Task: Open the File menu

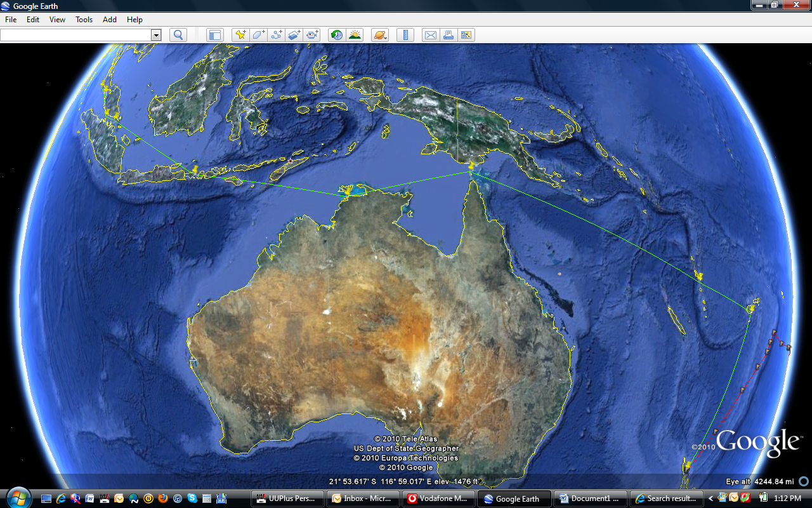Action: (11, 20)
